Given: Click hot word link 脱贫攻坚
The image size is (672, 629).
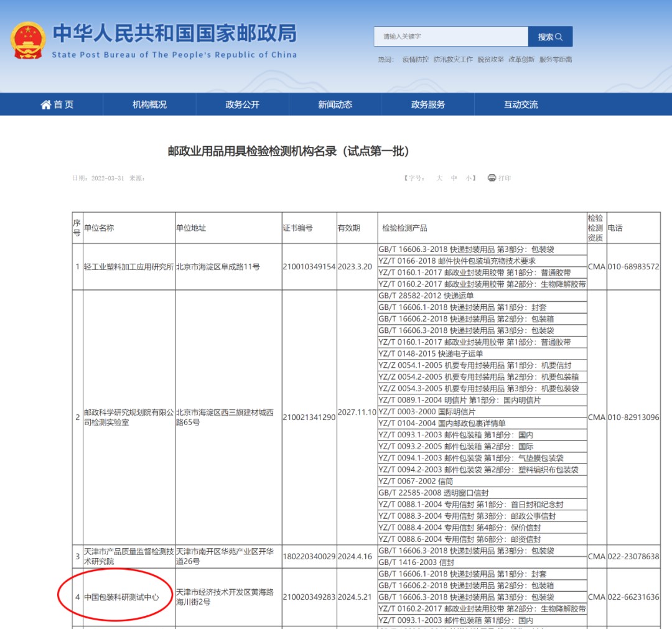Looking at the screenshot, I should [490, 60].
